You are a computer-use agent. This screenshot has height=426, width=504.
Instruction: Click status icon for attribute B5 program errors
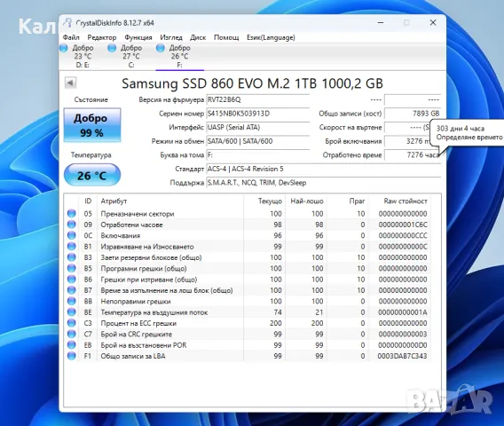(72, 268)
